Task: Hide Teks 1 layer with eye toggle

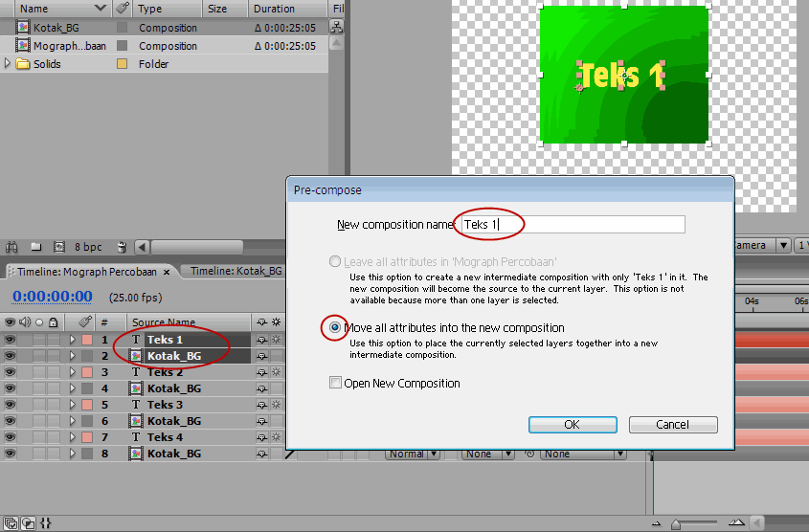Action: (10, 340)
